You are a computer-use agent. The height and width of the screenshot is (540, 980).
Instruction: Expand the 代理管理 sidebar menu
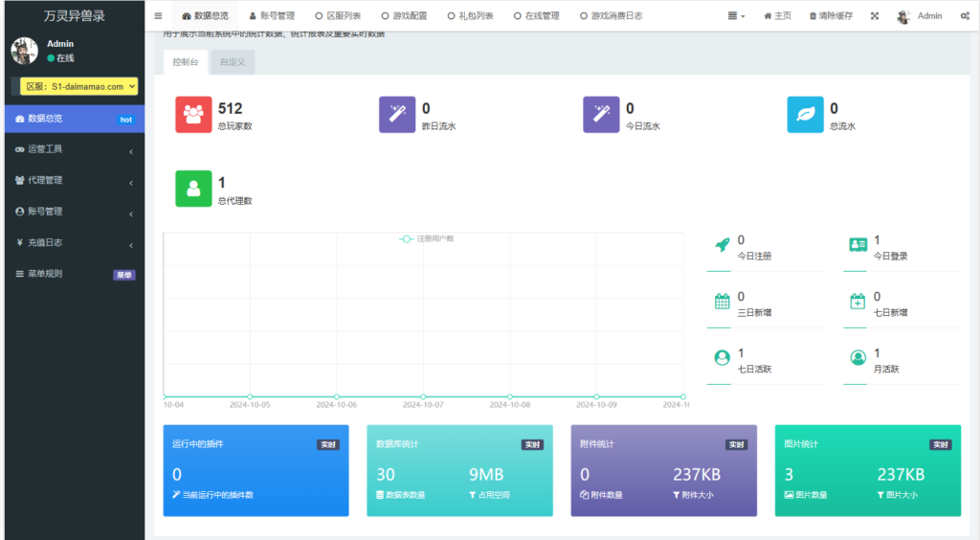pos(75,181)
